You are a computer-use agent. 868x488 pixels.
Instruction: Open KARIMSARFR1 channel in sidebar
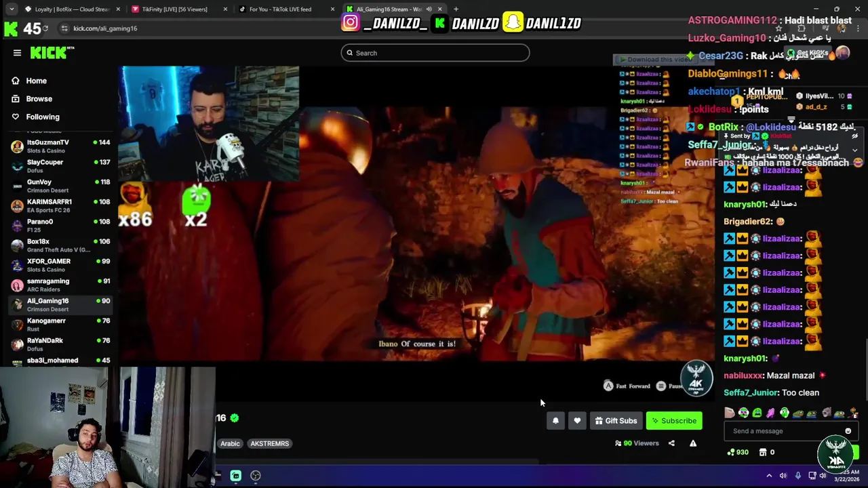(x=60, y=205)
